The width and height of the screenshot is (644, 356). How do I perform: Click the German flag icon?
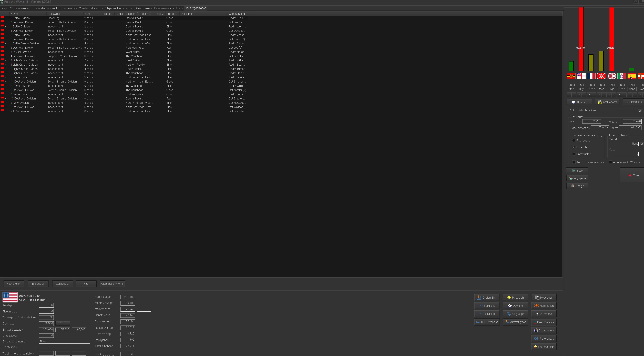(x=571, y=76)
